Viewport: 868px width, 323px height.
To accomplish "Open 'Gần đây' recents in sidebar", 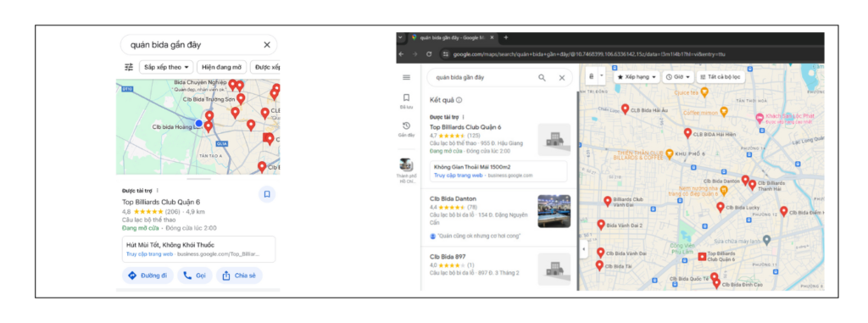I will (406, 129).
